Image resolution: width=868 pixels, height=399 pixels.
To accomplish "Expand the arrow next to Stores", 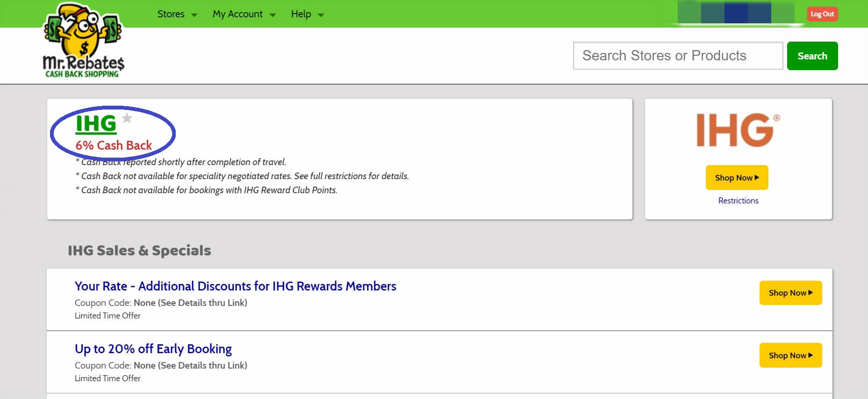I will (194, 15).
